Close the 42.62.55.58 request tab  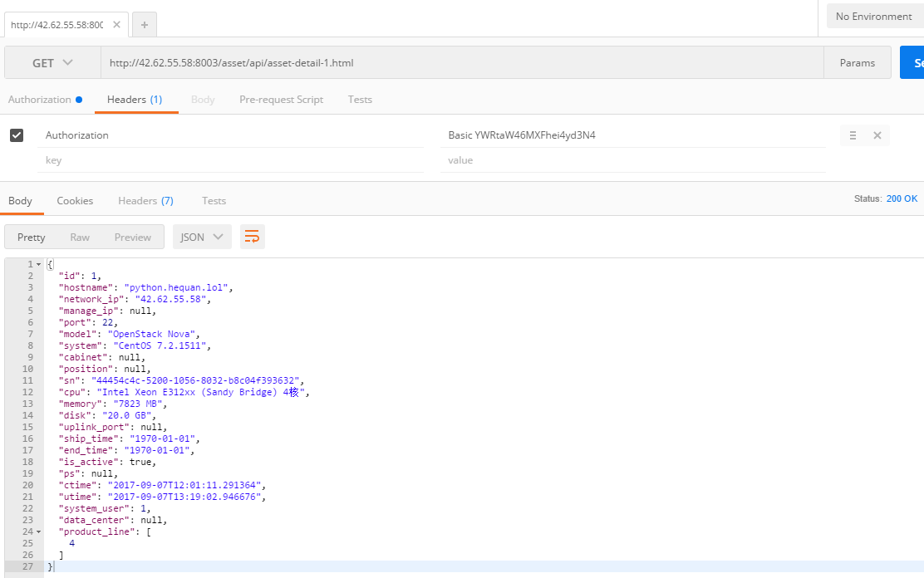[x=116, y=25]
